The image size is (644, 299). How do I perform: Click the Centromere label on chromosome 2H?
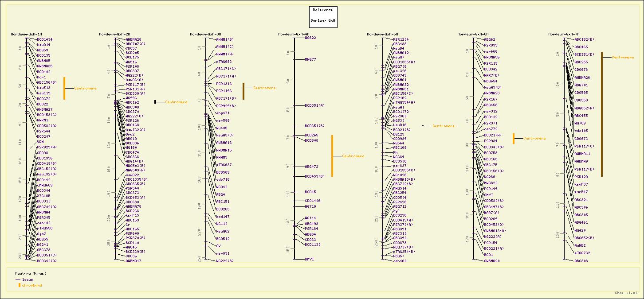coord(176,102)
